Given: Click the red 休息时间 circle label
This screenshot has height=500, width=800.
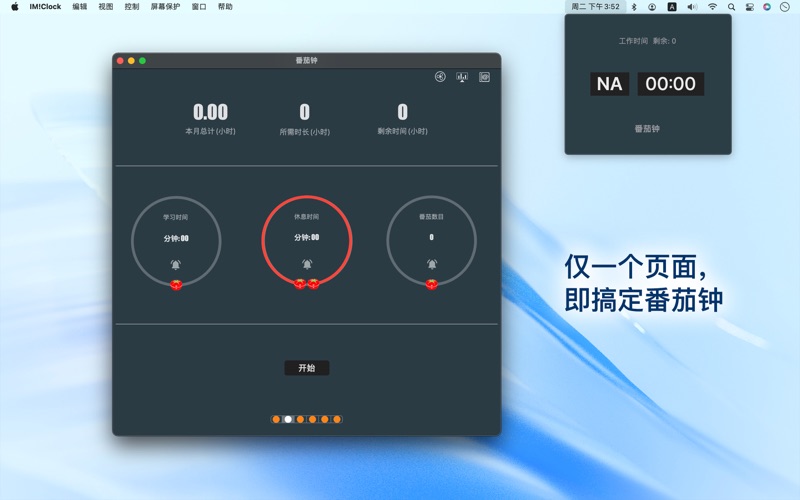Looking at the screenshot, I should (x=307, y=217).
